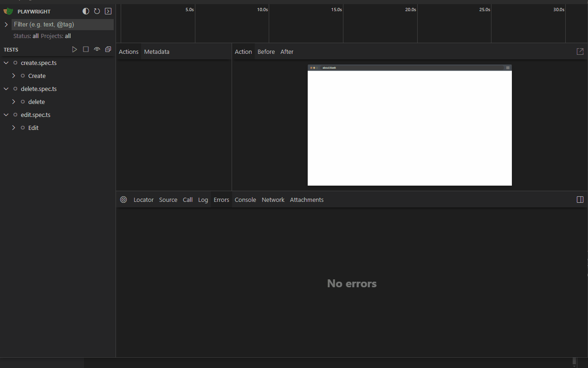The height and width of the screenshot is (368, 588).
Task: Click the Filter text input field
Action: 63,25
